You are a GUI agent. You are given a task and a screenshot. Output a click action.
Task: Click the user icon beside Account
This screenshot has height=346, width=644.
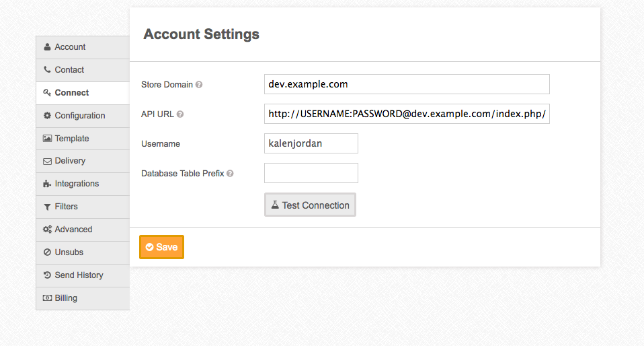pyautogui.click(x=47, y=47)
